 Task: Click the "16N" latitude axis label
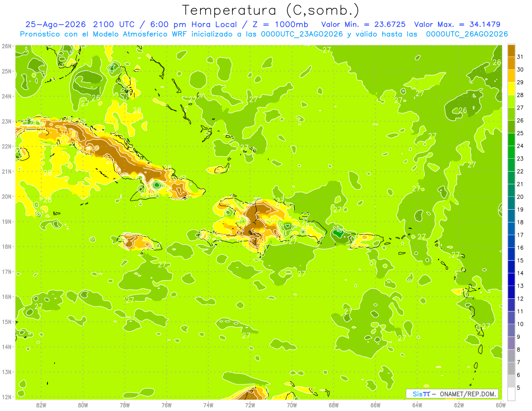(7, 297)
